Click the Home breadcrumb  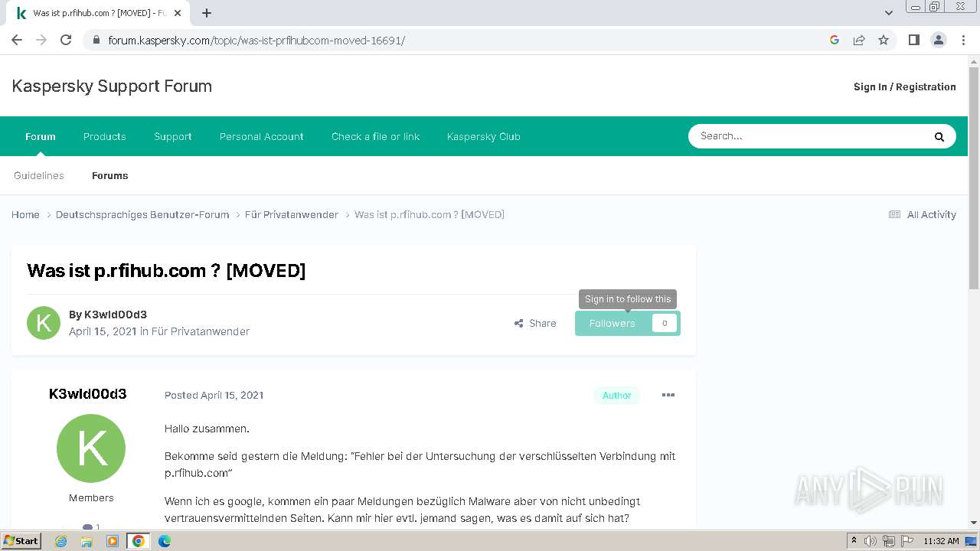coord(25,214)
